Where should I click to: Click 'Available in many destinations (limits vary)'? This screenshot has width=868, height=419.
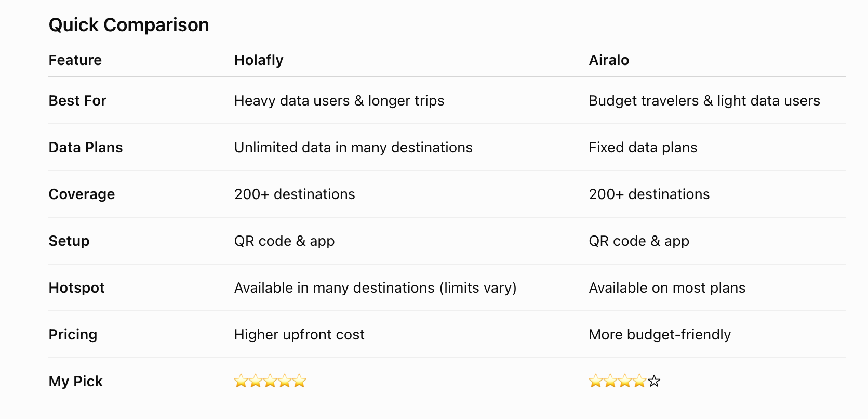point(376,288)
